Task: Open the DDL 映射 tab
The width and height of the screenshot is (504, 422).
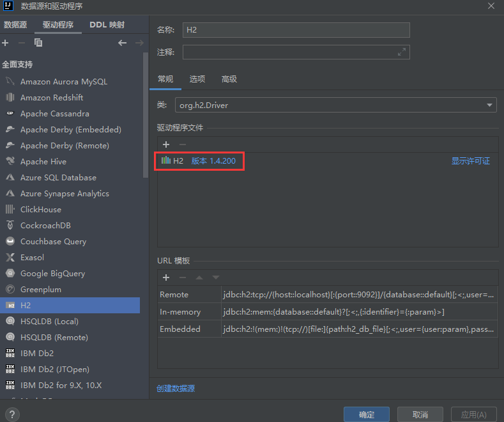Action: click(107, 25)
